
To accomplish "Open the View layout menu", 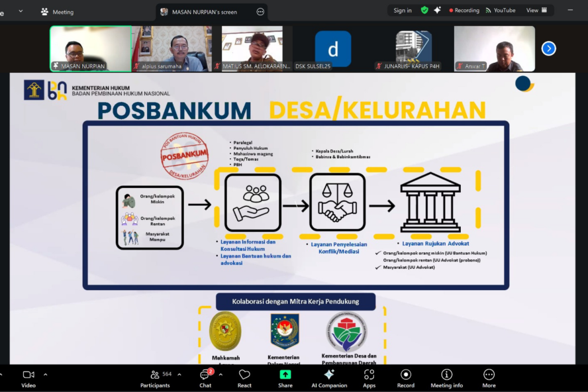I will 536,11.
